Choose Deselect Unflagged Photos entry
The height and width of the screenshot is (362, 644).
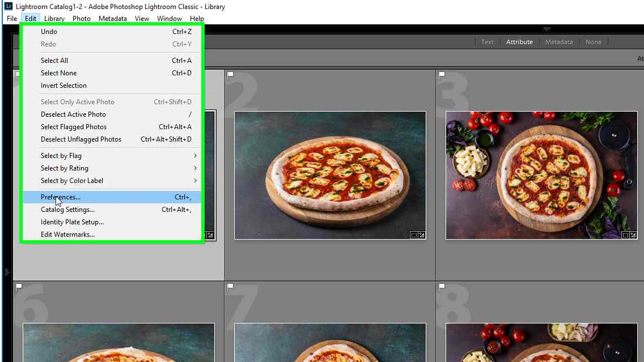112,139
